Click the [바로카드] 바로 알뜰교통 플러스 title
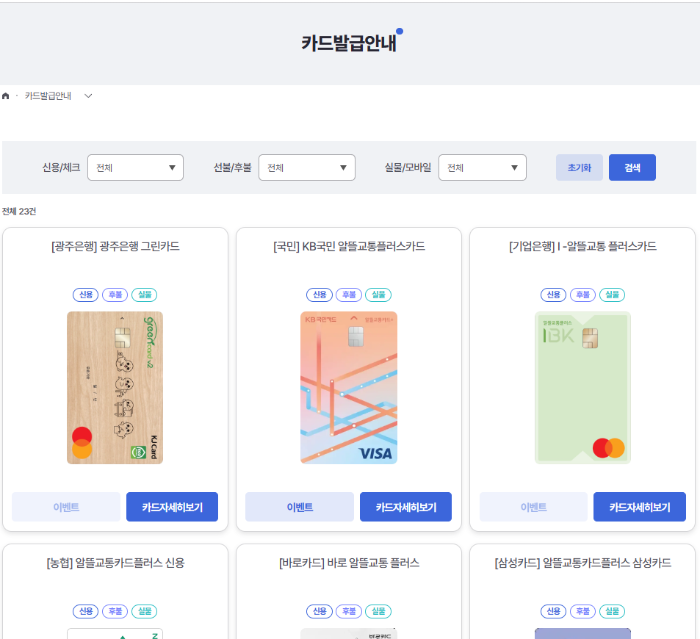Screen dimensions: 700x639 (349, 563)
